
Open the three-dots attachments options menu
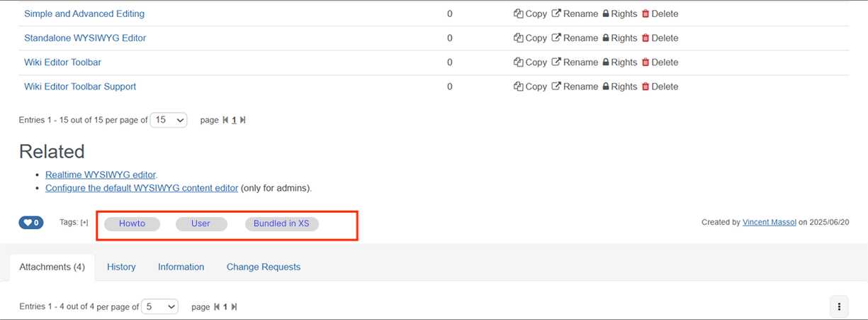click(x=839, y=307)
